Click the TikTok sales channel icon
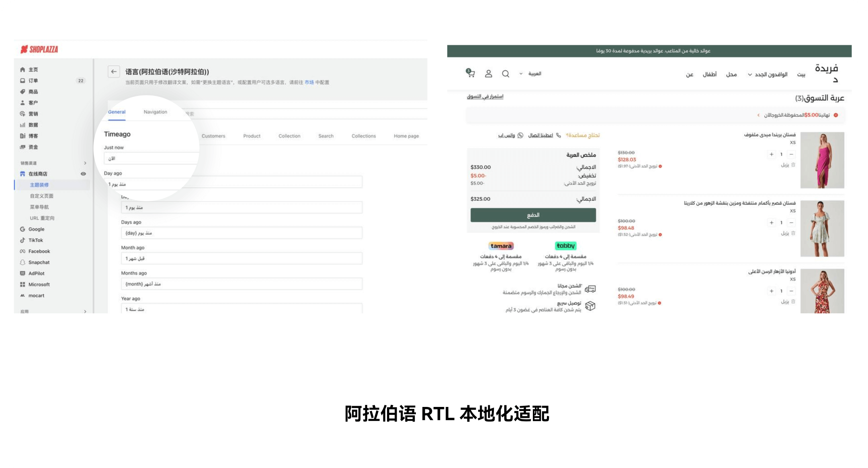 (23, 240)
